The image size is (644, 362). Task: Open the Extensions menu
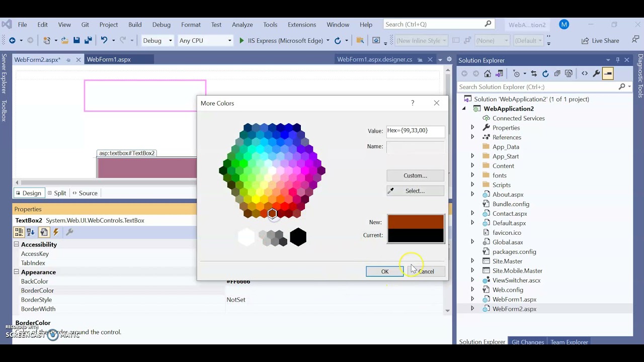[302, 25]
